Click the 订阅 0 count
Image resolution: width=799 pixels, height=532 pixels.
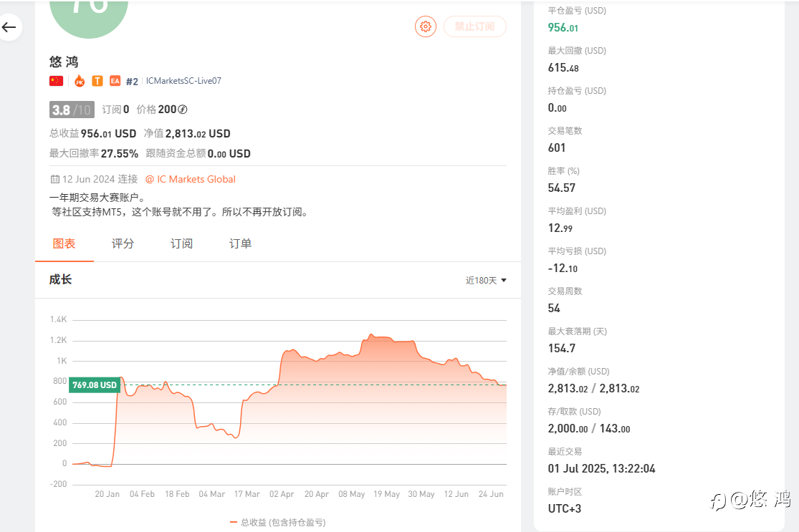point(115,110)
